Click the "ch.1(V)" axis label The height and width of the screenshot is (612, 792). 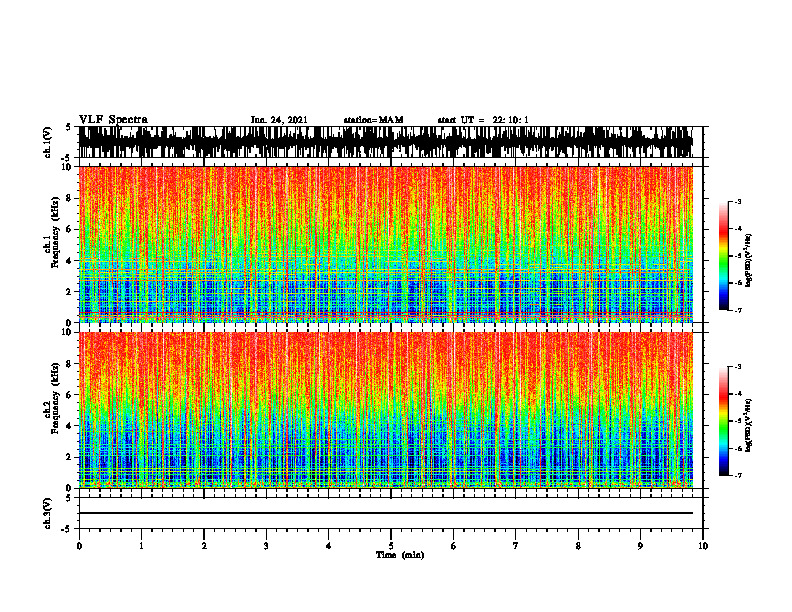[48, 142]
